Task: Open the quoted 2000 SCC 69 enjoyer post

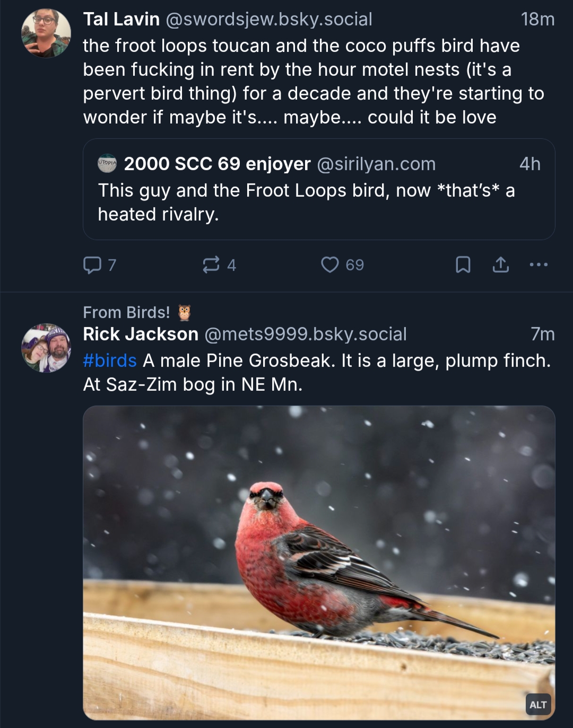Action: 318,203
